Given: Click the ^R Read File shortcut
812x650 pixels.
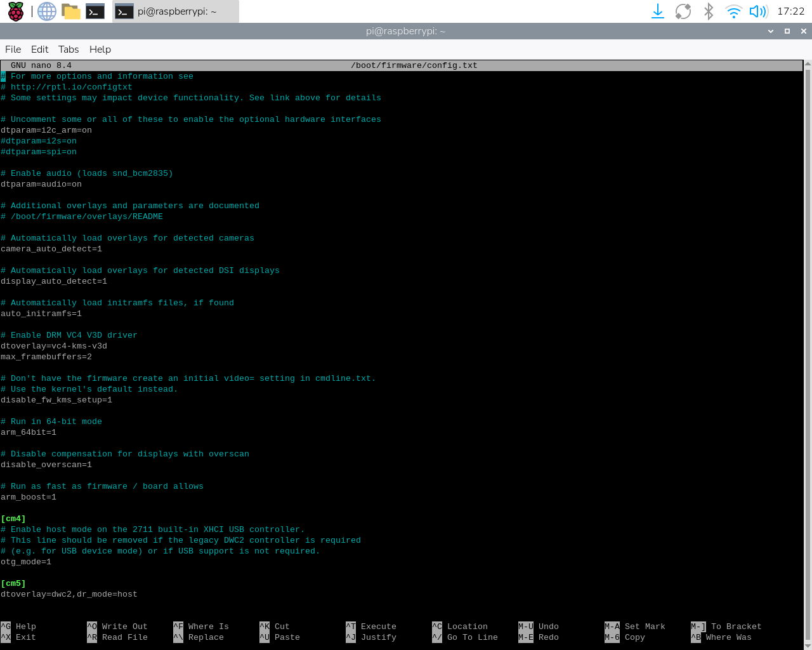Looking at the screenshot, I should tap(117, 637).
